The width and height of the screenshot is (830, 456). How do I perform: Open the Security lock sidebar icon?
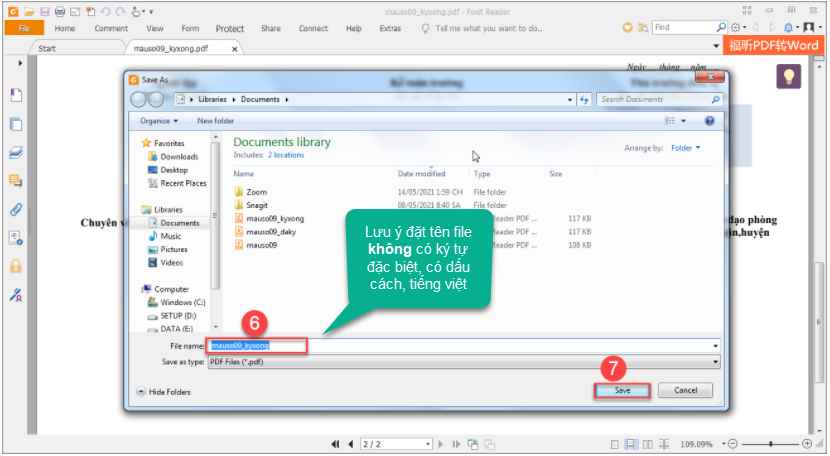point(16,265)
